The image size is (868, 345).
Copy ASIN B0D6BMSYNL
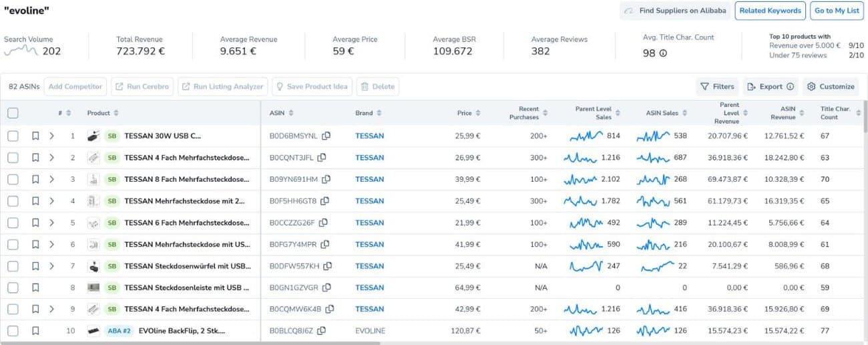[326, 136]
